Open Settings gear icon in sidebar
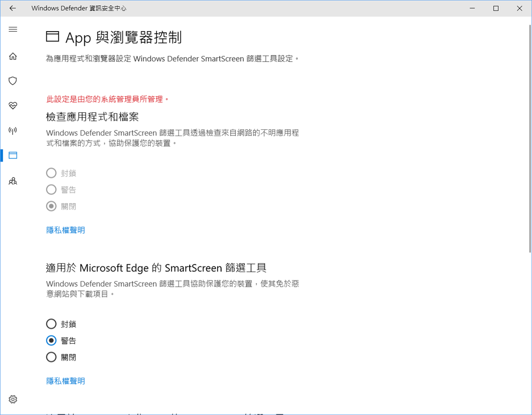 (13, 399)
